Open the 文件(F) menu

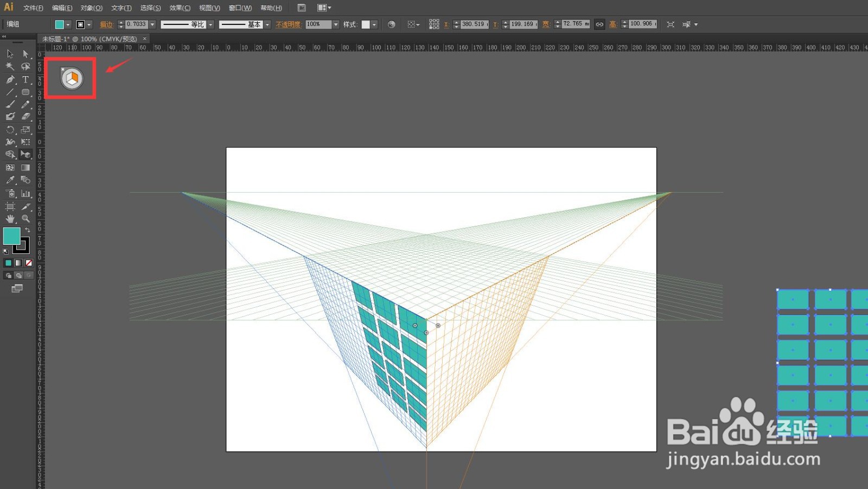click(x=33, y=8)
